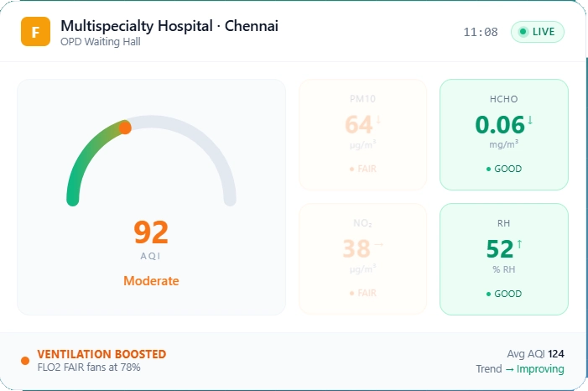Click the NO₂ steady trend arrow
This screenshot has width=588, height=391.
pos(379,244)
